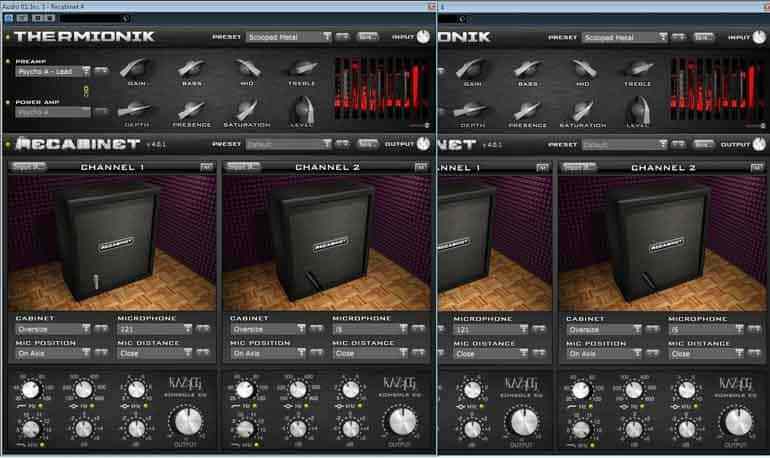Screen dimensions: 770x458
Task: Click Channel 2 cabinet image in left window
Action: [327, 242]
